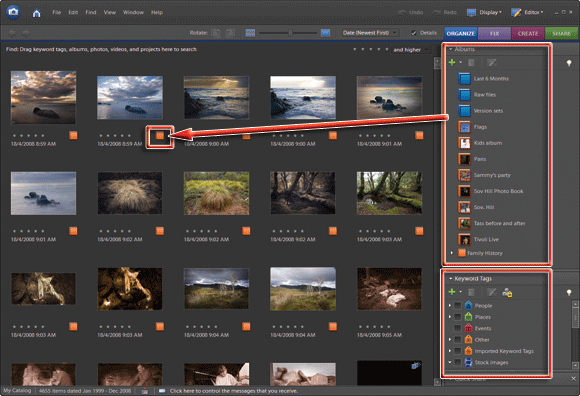
Task: Open the Help menu
Action: 157,12
